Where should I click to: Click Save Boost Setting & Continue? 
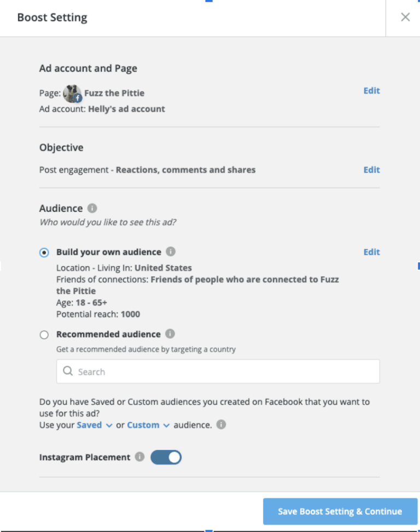[x=340, y=511]
